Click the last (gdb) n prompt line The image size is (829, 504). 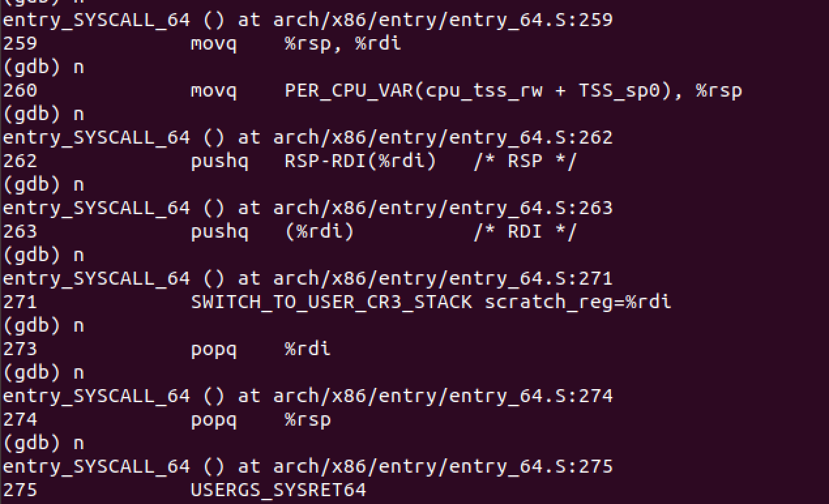tap(44, 443)
